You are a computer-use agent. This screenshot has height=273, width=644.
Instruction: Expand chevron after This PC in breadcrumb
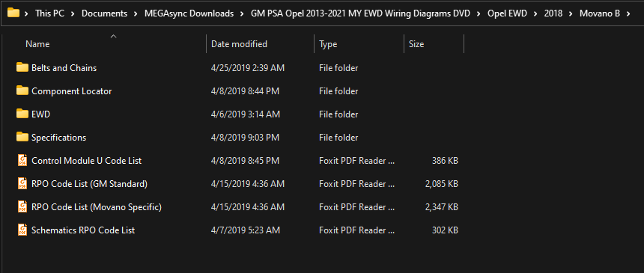point(73,13)
